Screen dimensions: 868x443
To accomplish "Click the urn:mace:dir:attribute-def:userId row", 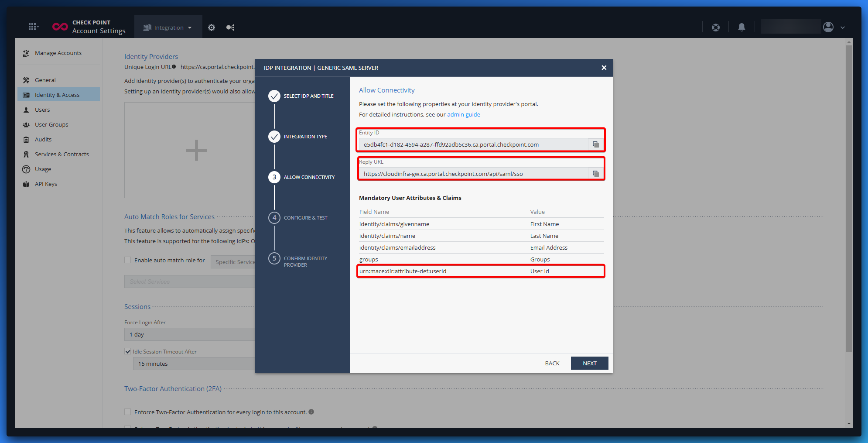I will pyautogui.click(x=482, y=271).
